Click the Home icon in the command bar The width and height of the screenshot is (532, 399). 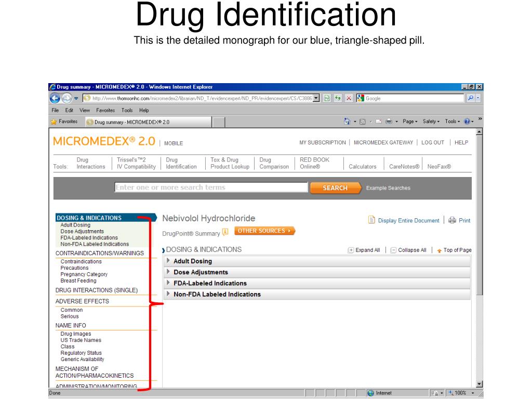click(x=347, y=122)
